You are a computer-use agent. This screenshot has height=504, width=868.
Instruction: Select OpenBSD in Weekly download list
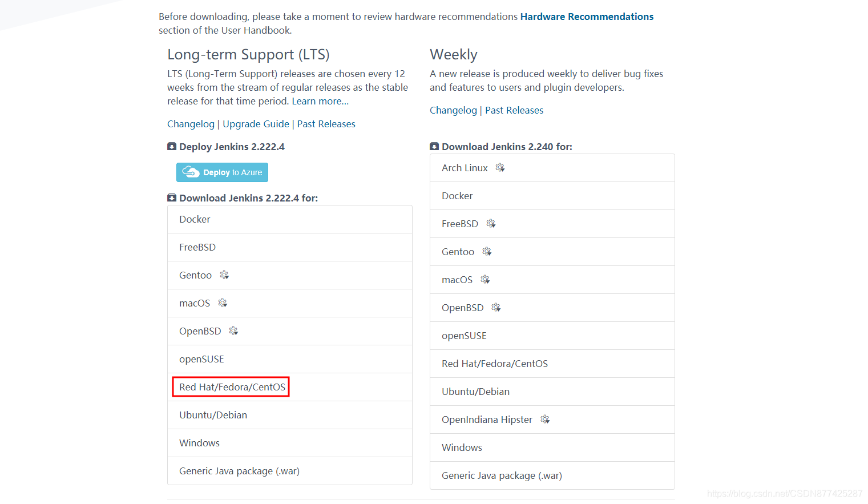[552, 308]
